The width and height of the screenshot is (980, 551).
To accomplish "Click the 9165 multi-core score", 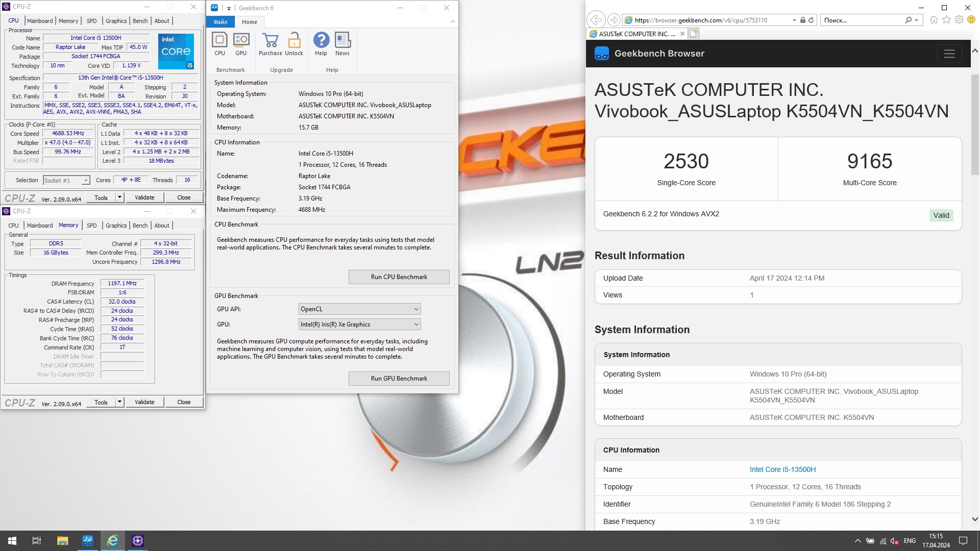I will tap(870, 161).
